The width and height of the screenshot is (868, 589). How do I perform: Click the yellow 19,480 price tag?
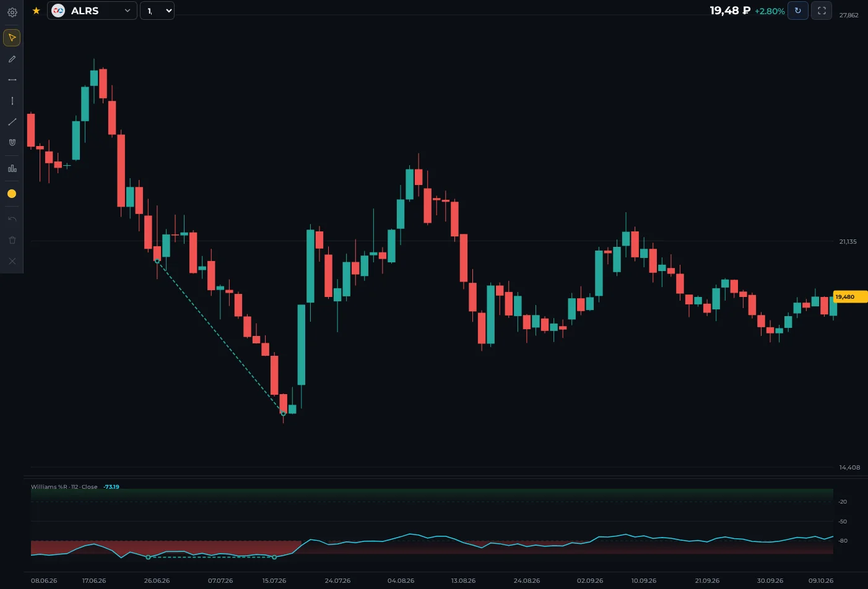(850, 297)
